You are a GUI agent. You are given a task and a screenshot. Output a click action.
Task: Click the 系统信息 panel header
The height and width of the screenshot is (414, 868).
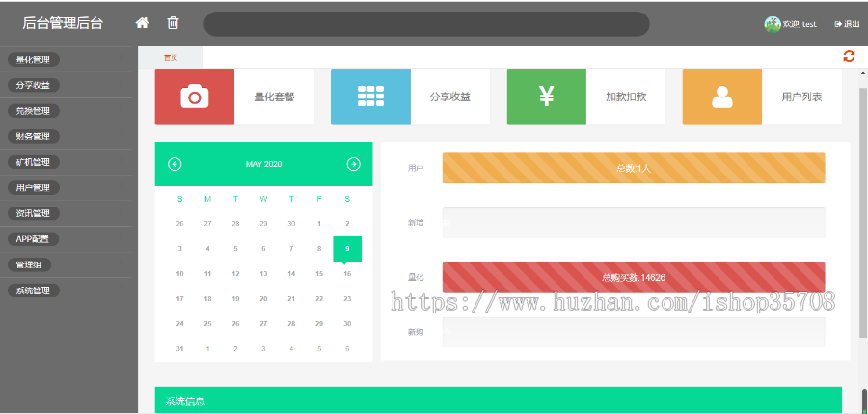click(x=499, y=400)
